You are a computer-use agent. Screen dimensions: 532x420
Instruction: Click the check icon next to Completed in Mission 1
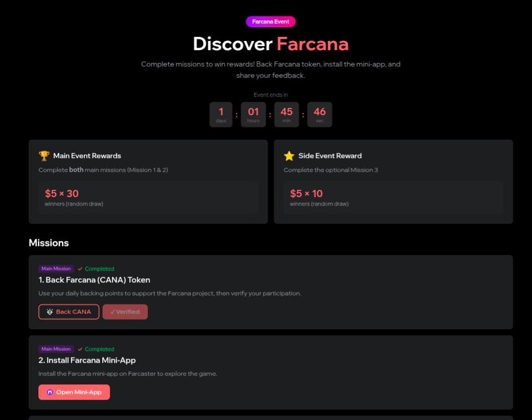(x=80, y=269)
